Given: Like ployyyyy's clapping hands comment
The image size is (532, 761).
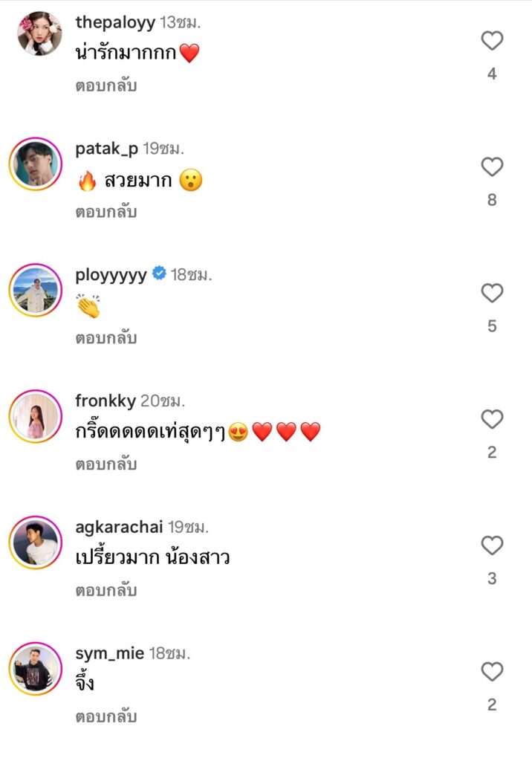Looking at the screenshot, I should click(492, 294).
